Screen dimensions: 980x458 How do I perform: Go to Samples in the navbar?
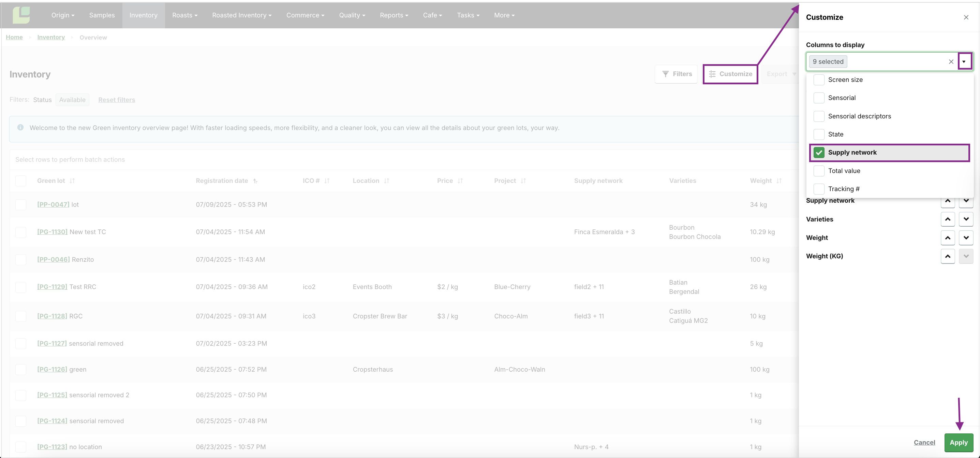[102, 15]
